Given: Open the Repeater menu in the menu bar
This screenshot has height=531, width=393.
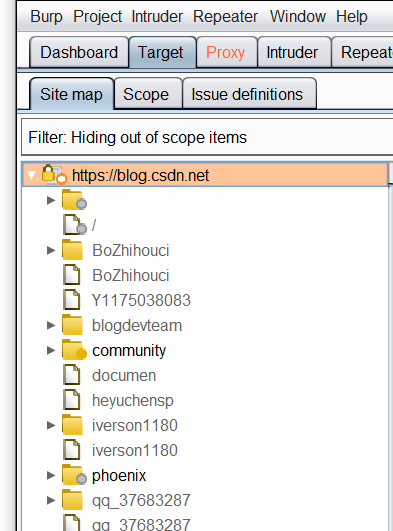Looking at the screenshot, I should point(225,17).
